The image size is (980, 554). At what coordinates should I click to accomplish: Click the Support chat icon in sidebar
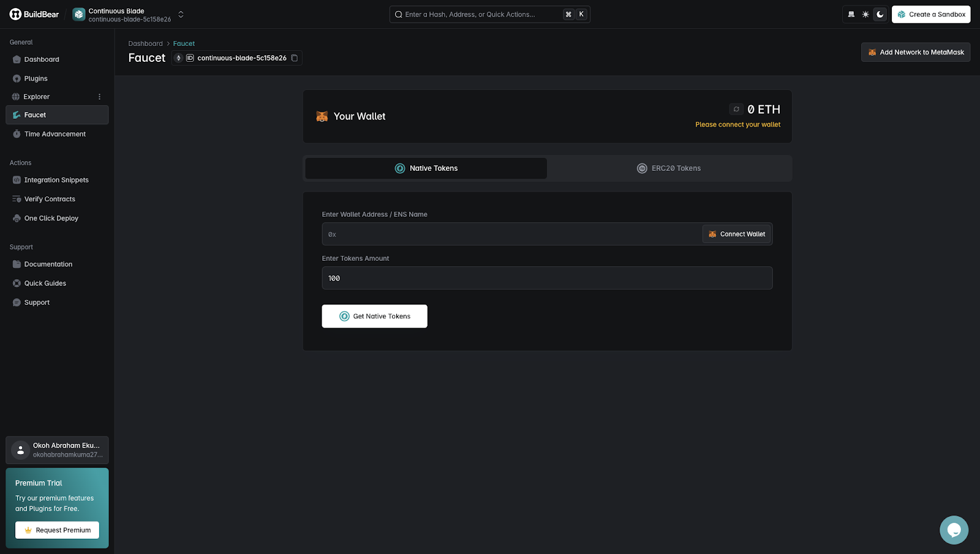[x=17, y=302]
